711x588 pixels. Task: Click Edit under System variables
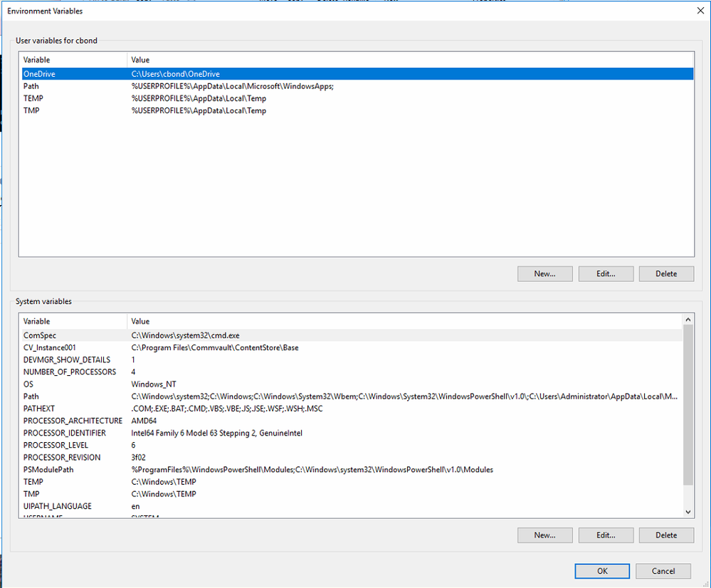pyautogui.click(x=606, y=535)
